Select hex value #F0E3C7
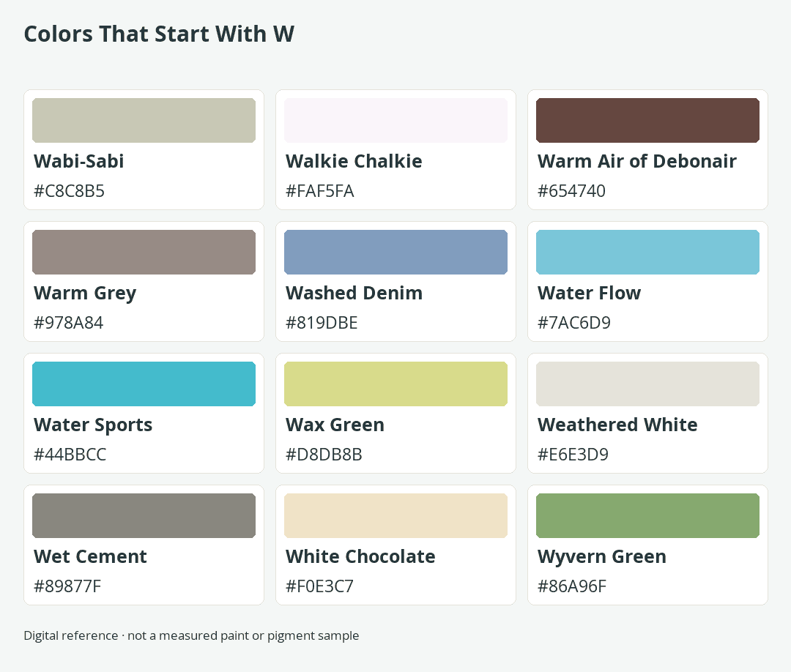 (320, 586)
